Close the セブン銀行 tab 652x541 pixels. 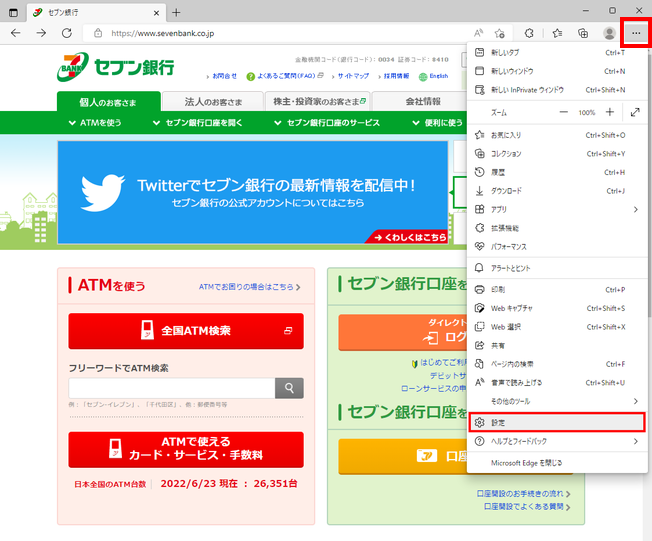[x=156, y=13]
